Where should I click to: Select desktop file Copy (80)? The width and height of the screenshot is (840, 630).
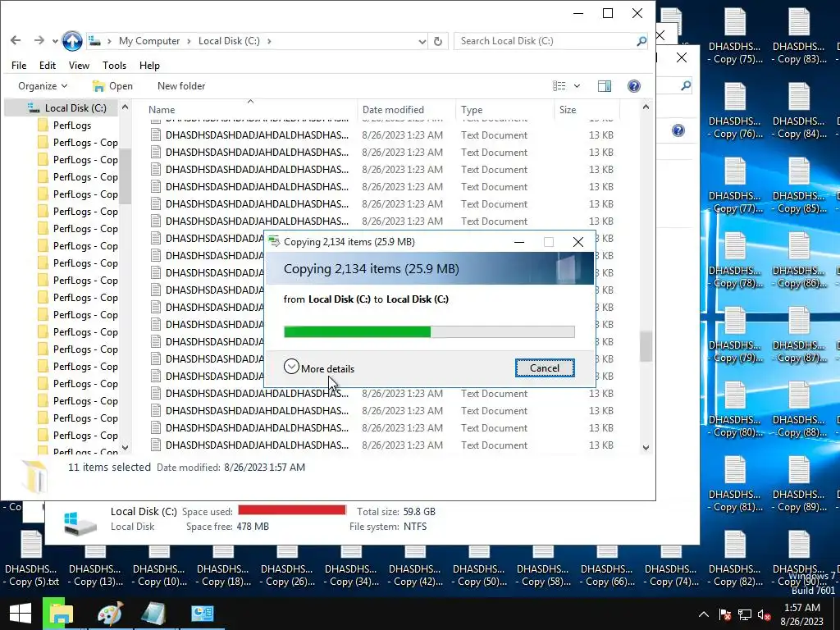tap(735, 410)
